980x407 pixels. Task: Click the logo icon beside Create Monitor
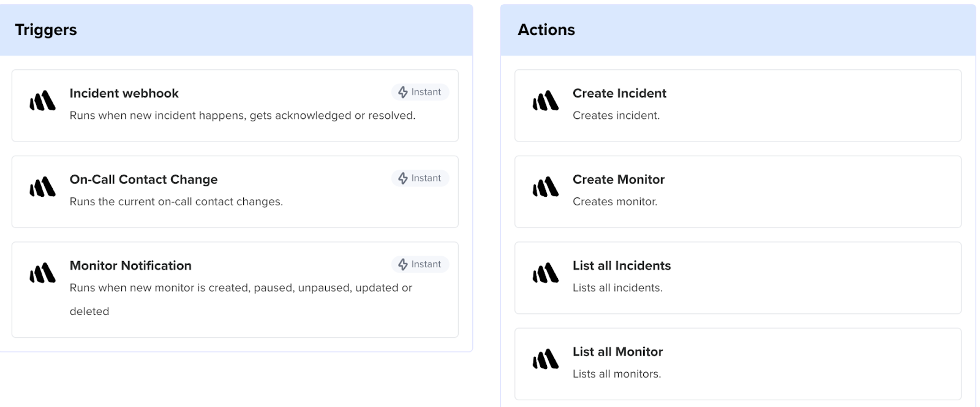(545, 188)
